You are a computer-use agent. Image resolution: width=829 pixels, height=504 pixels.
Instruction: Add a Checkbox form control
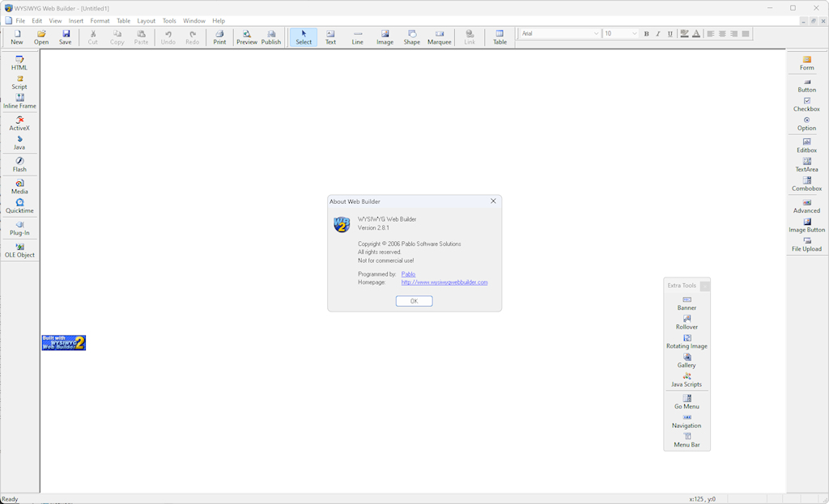tap(807, 104)
